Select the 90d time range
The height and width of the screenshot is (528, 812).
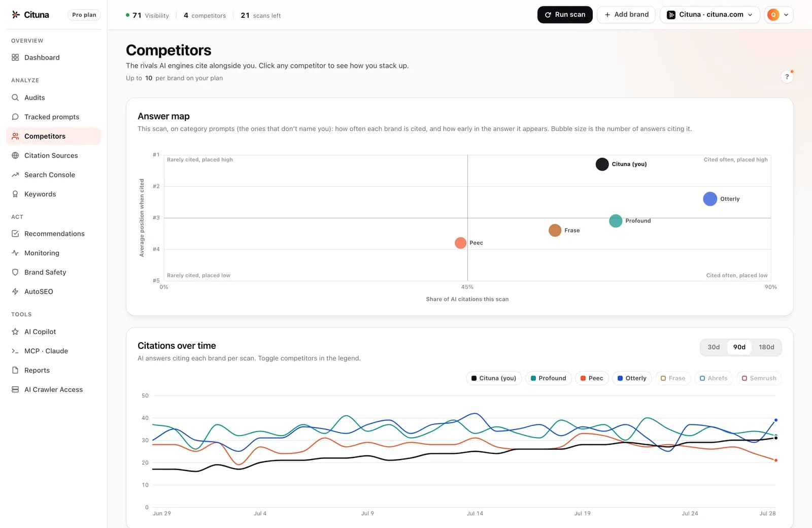tap(739, 347)
